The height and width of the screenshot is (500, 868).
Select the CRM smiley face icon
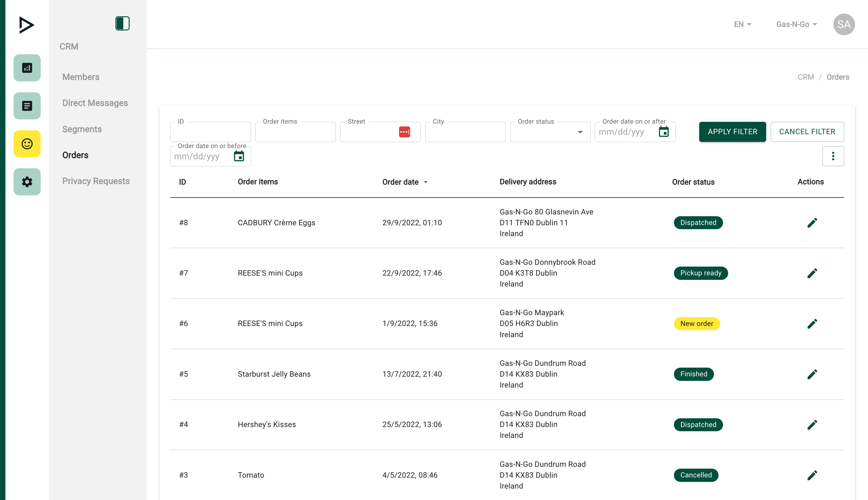pos(27,144)
